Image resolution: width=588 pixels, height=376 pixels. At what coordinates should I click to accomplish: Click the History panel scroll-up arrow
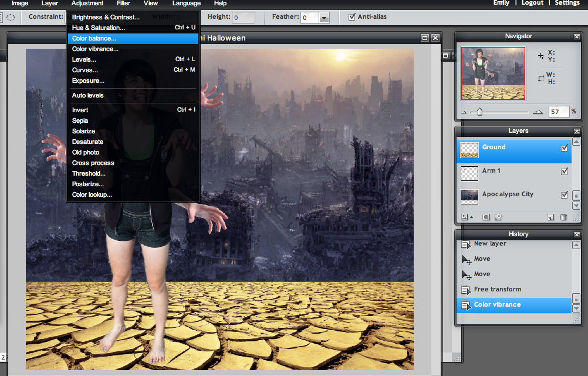(x=576, y=245)
